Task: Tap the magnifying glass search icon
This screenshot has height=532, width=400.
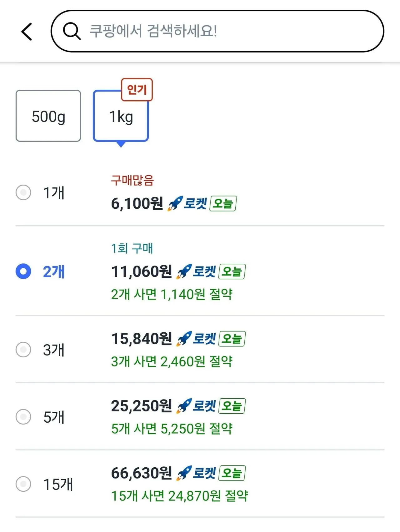Action: 71,31
